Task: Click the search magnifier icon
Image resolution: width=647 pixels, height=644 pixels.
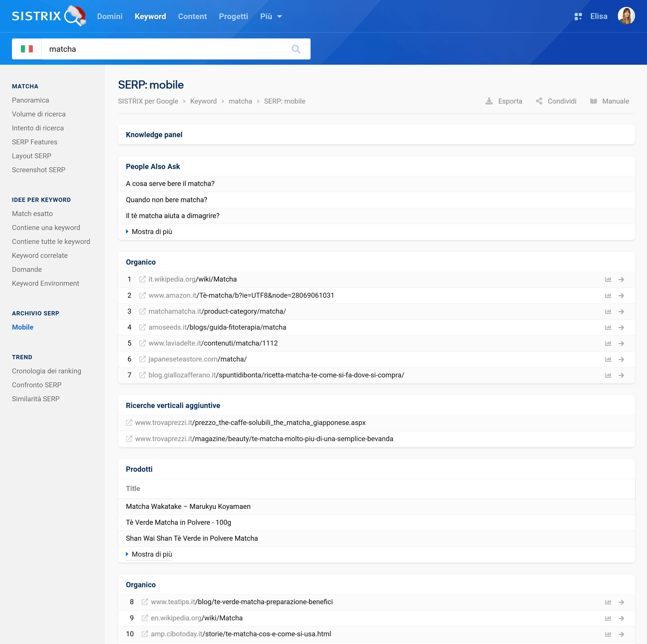Action: [296, 49]
